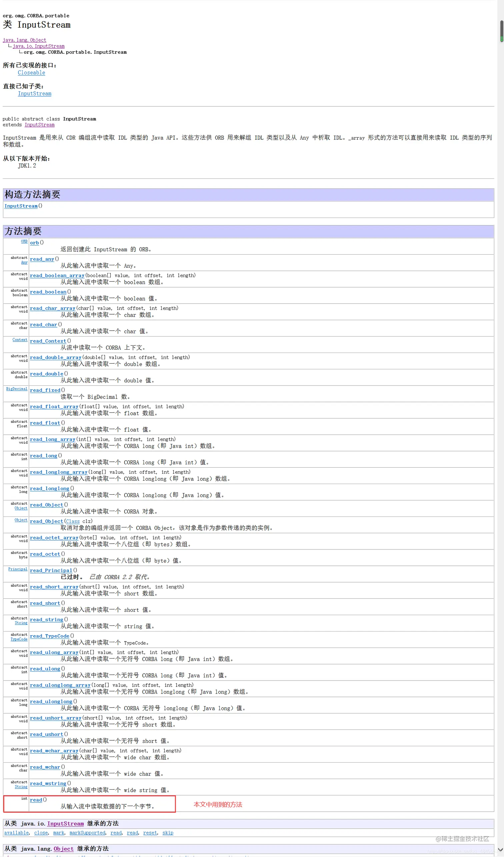The height and width of the screenshot is (857, 504).
Task: Open the read_ushort_array method link
Action: [56, 718]
